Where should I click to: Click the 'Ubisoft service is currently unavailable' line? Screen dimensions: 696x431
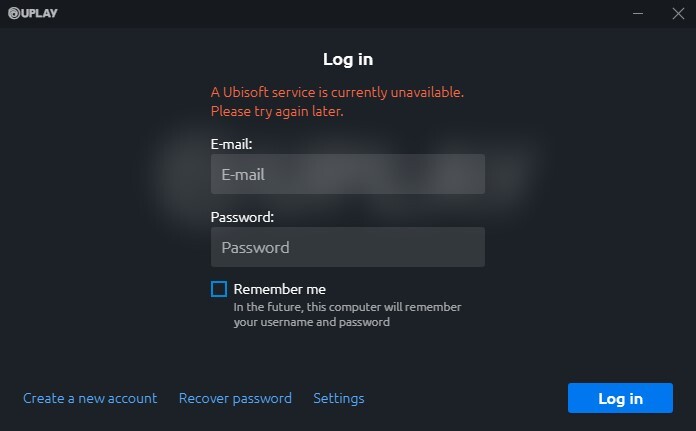(337, 92)
